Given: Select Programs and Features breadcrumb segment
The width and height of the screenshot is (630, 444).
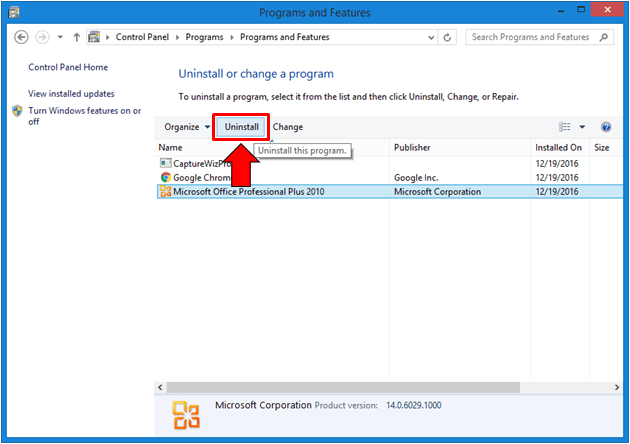Looking at the screenshot, I should tap(284, 37).
